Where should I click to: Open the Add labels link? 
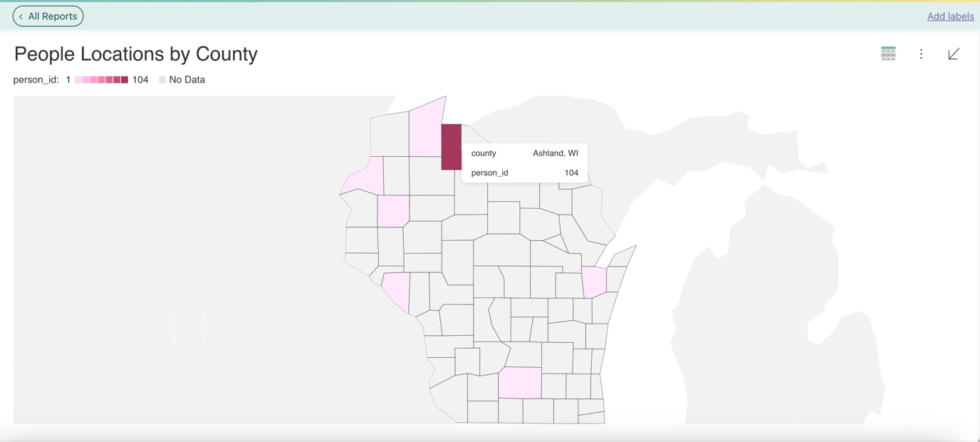point(950,16)
